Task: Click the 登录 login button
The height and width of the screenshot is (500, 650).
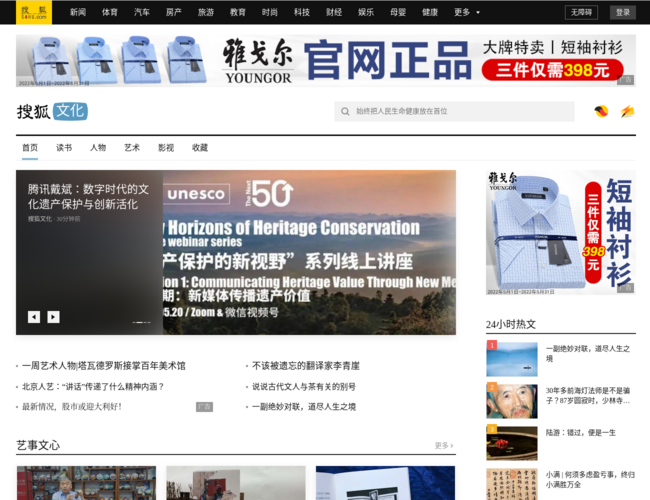Action: pos(623,12)
